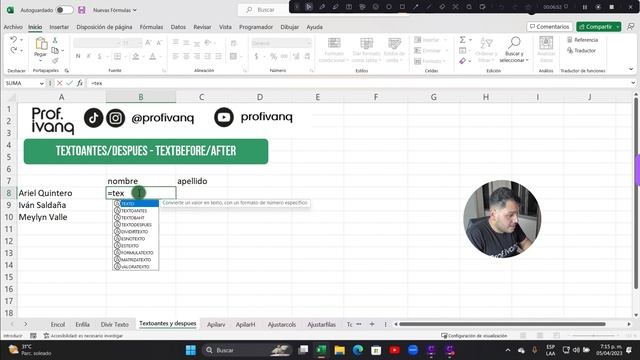Click the Buscar search box in title bar

coord(265,9)
